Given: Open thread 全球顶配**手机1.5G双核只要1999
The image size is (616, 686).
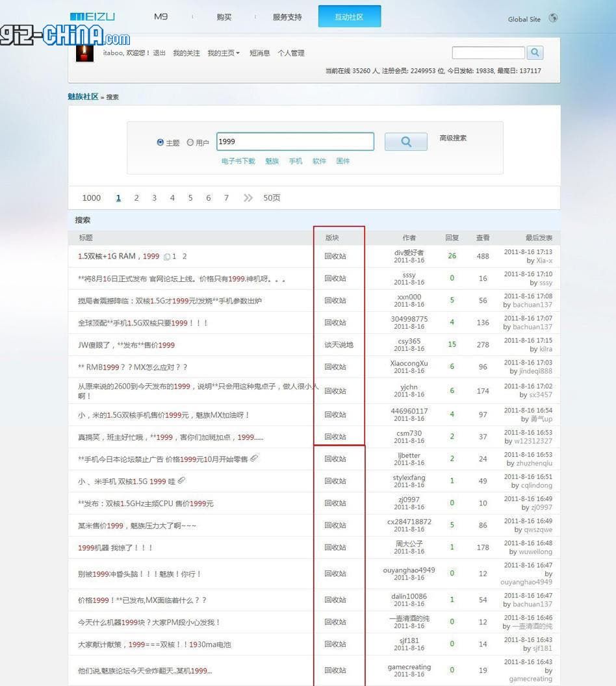Looking at the screenshot, I should (x=142, y=323).
